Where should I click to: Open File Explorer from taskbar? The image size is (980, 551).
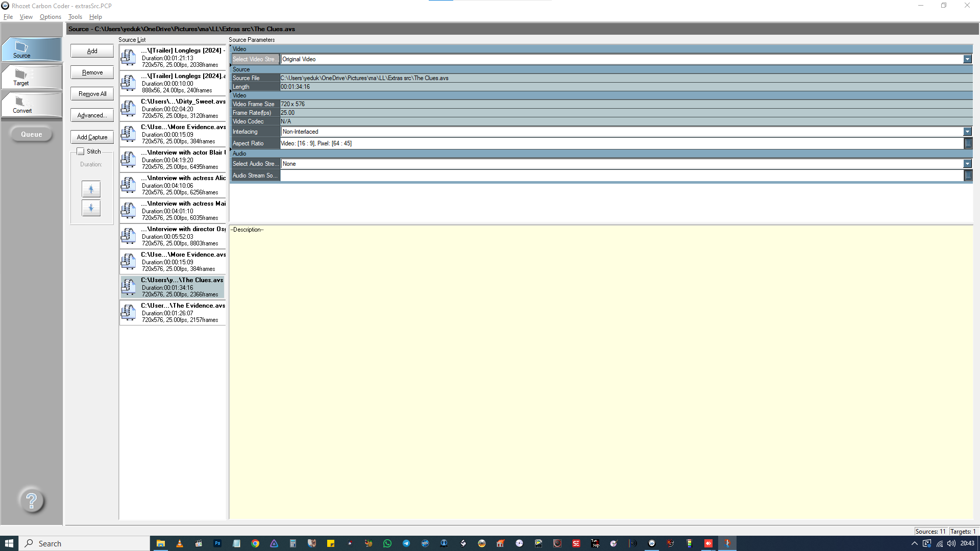[x=160, y=543]
